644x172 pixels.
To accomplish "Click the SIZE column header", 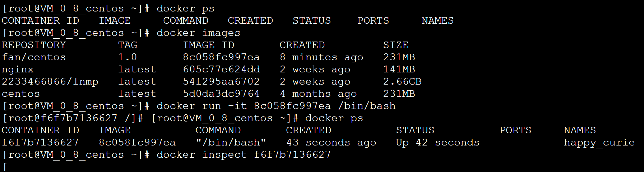I will pos(396,45).
